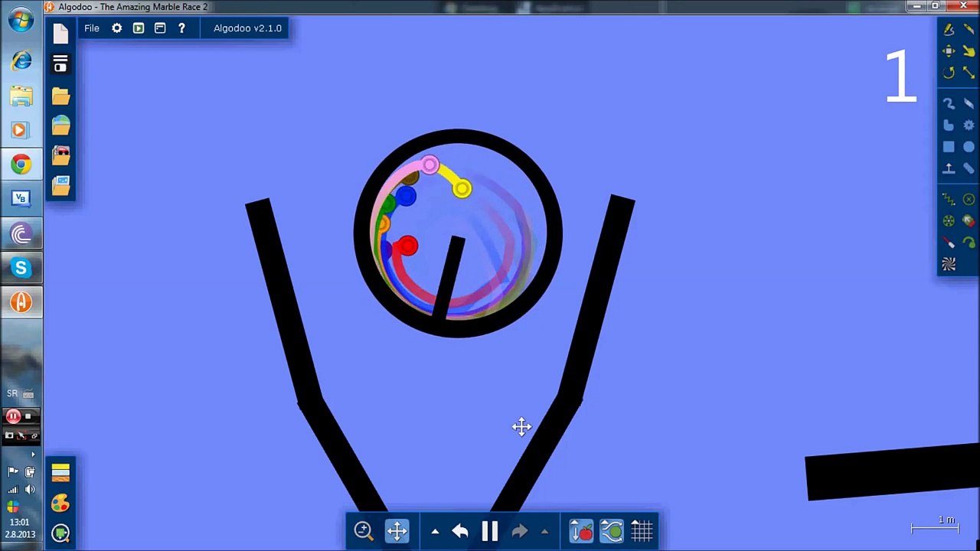The height and width of the screenshot is (551, 980).
Task: Click the SR language indicator
Action: (12, 393)
